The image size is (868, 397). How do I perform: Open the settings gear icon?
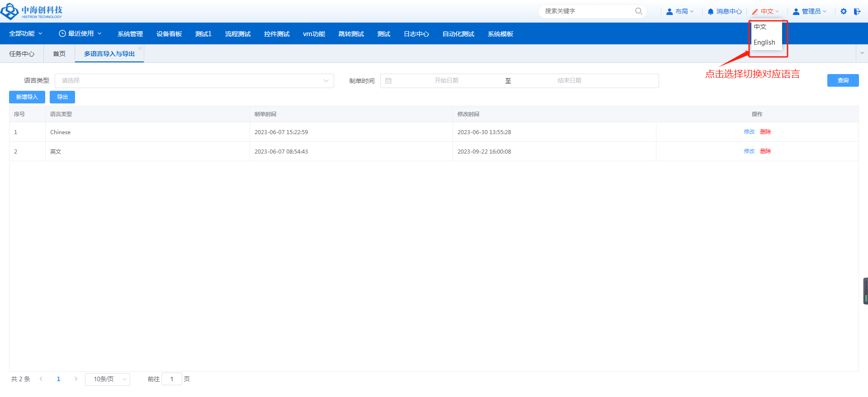pyautogui.click(x=844, y=11)
